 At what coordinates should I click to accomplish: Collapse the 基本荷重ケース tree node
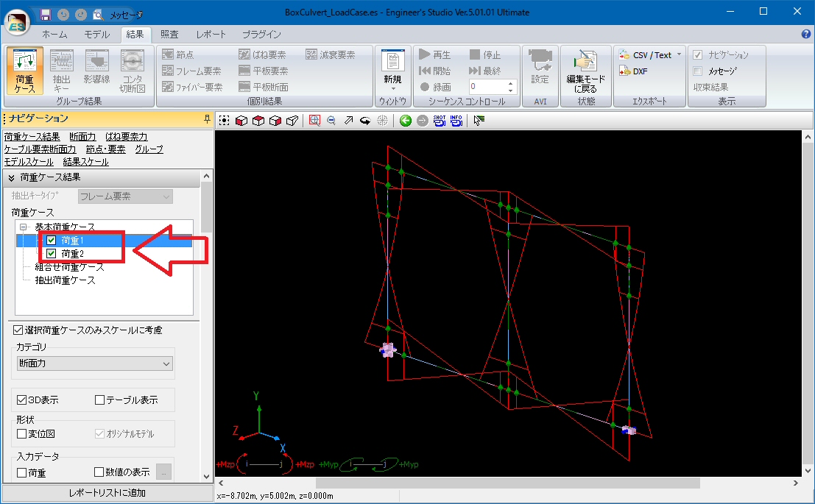[24, 227]
